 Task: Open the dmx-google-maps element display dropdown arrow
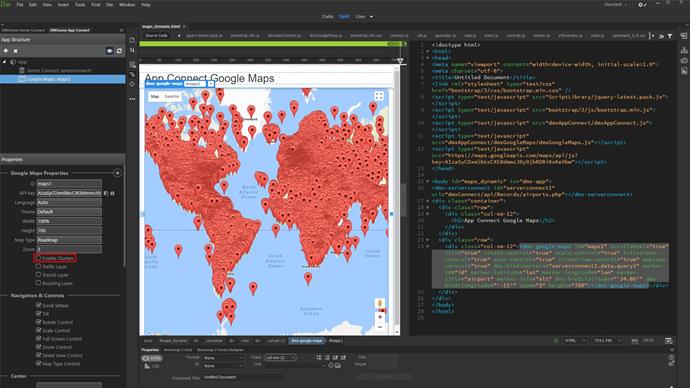(x=211, y=84)
